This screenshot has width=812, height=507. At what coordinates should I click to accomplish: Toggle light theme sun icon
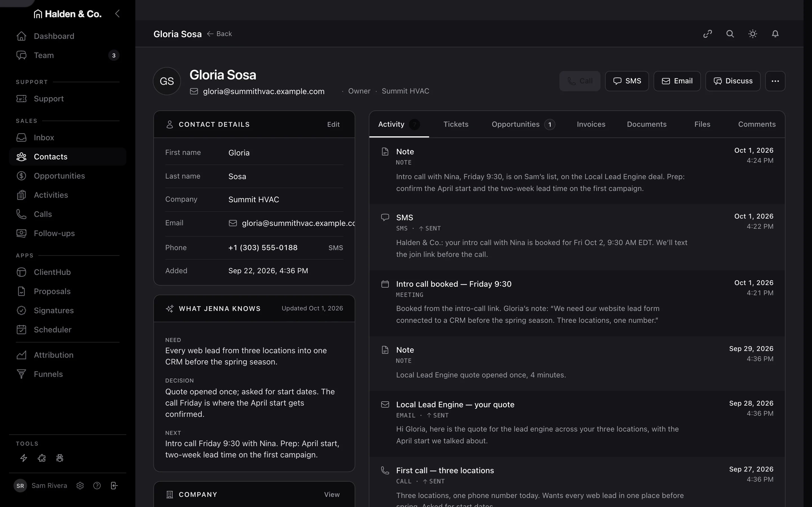753,34
